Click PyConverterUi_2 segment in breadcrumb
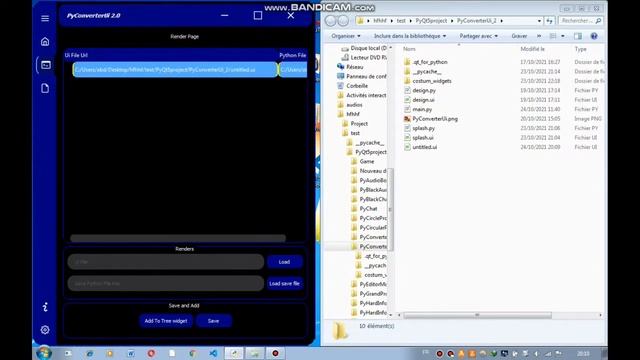Viewport: 640px width, 360px height. point(476,21)
